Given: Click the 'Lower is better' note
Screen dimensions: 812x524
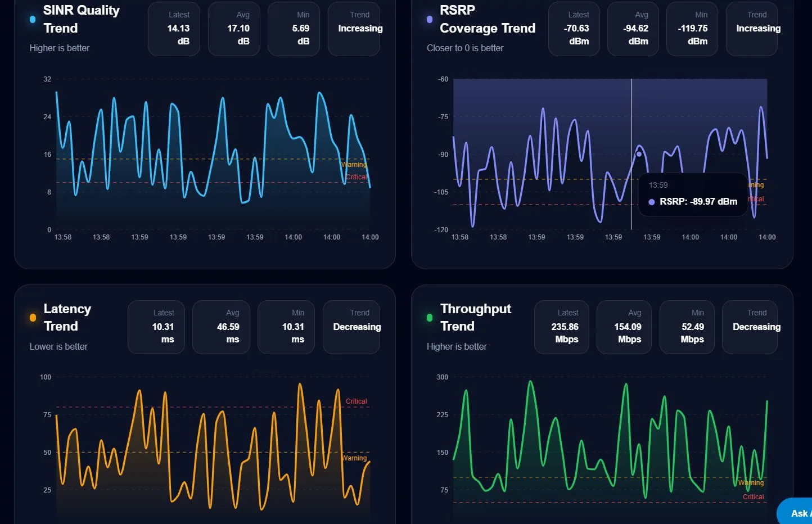Looking at the screenshot, I should click(58, 347).
